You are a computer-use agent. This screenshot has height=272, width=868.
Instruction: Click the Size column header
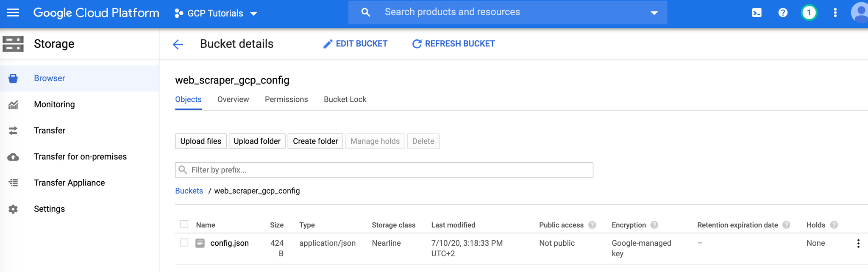[277, 225]
